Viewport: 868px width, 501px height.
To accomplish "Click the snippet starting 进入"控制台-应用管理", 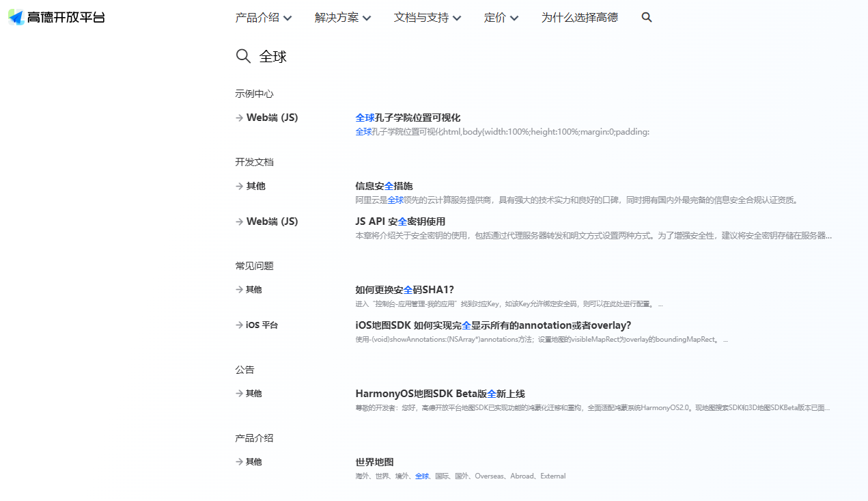I will pyautogui.click(x=509, y=304).
